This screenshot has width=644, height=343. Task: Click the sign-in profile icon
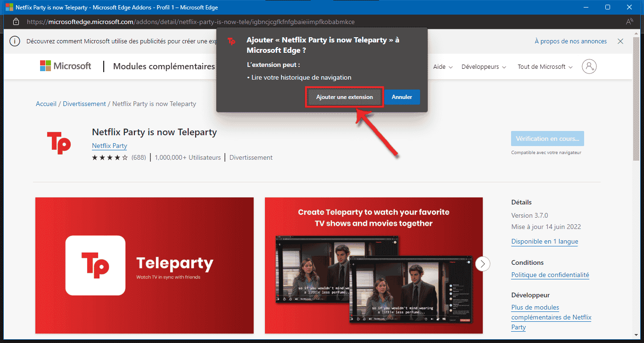click(589, 66)
